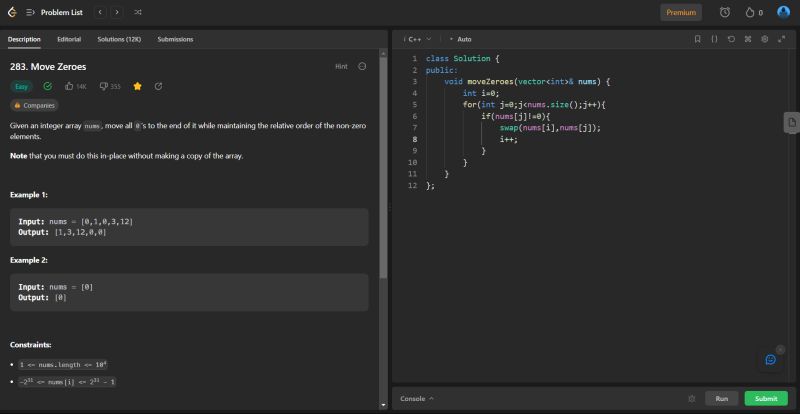Click line number 12 in the gutter

tap(413, 186)
